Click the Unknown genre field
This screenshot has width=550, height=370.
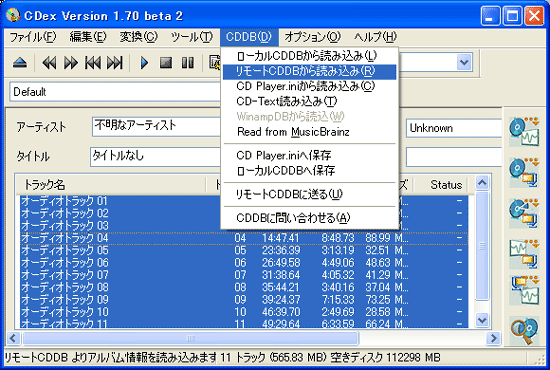pos(454,128)
